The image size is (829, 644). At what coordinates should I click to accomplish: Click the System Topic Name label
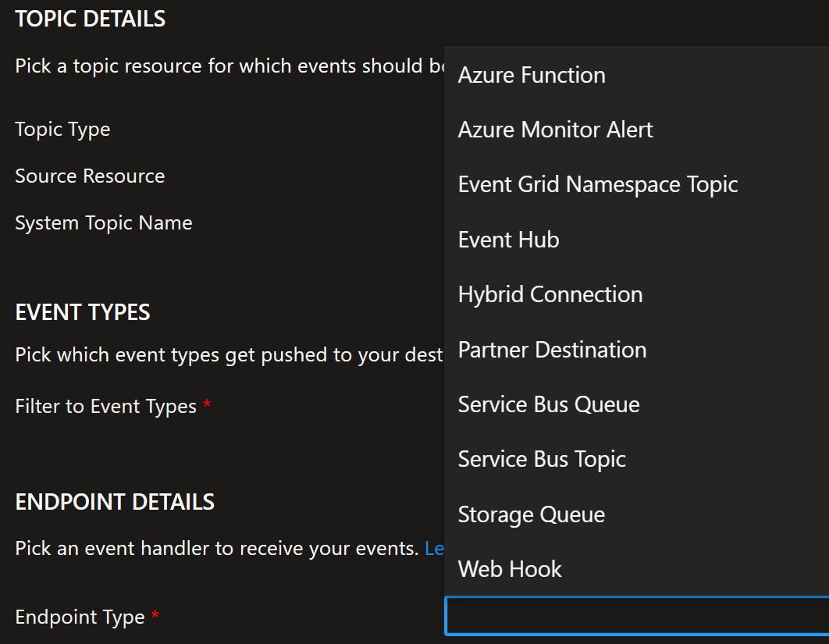104,223
